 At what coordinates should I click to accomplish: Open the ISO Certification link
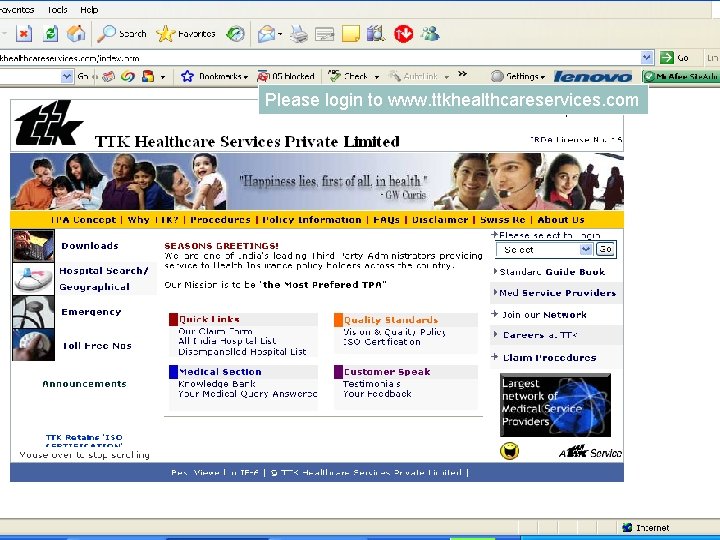(x=382, y=342)
